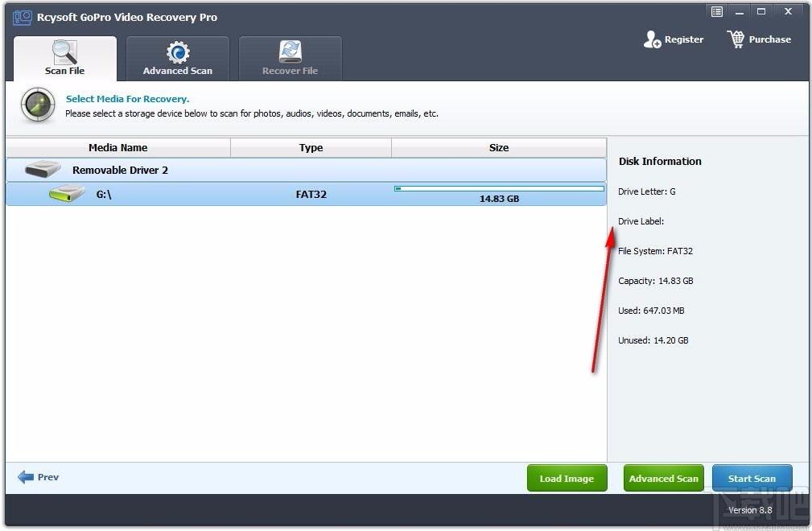The height and width of the screenshot is (531, 812).
Task: Close the Rcysoft window
Action: coord(788,11)
